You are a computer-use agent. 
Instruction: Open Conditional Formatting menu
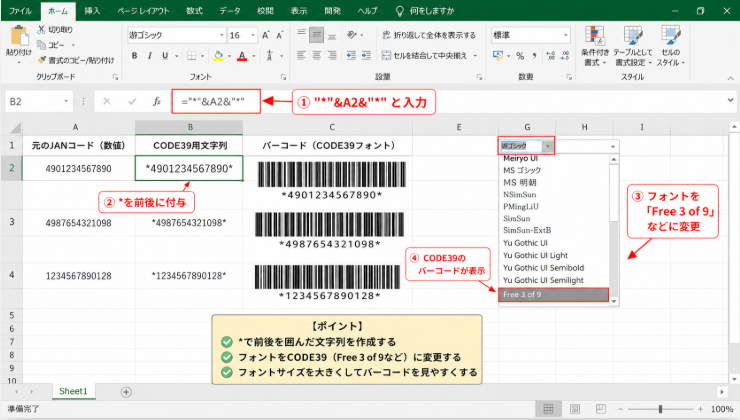[595, 46]
